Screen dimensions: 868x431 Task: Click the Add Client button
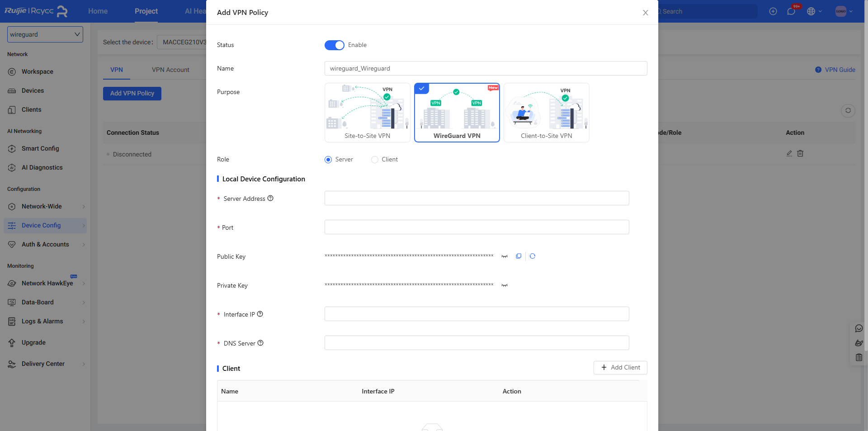coord(620,367)
